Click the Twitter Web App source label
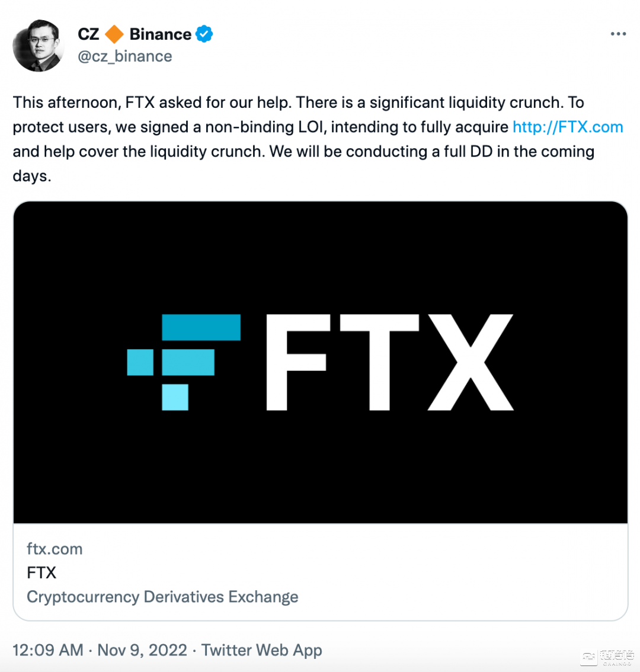The image size is (640, 672). [262, 650]
